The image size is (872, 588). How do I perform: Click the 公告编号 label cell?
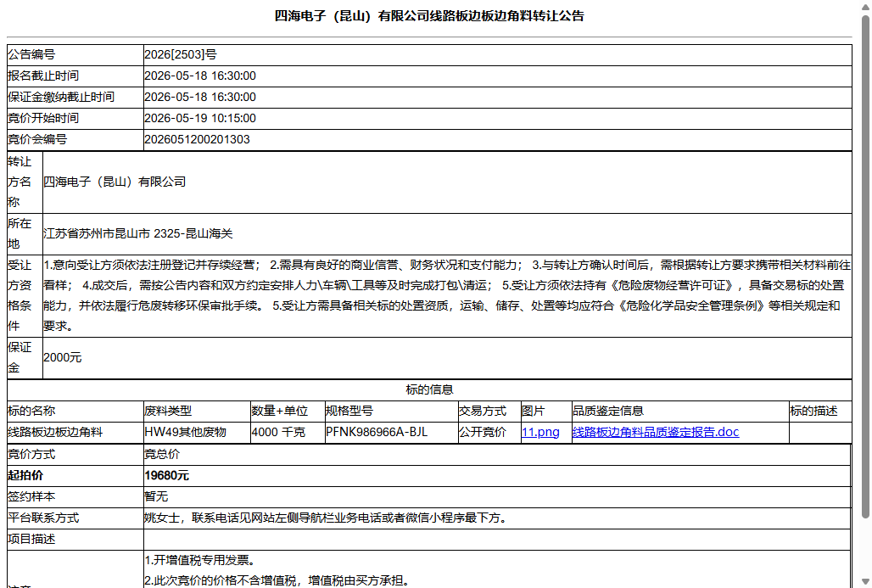tap(75, 54)
